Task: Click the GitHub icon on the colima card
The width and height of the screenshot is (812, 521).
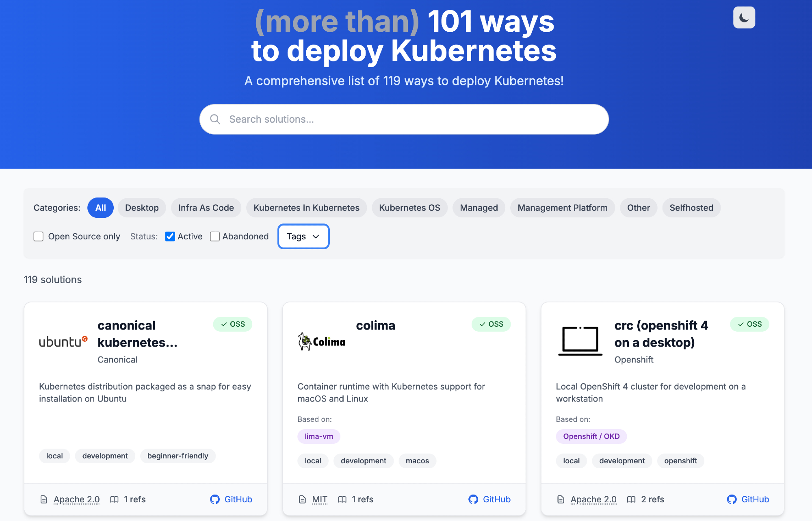Action: pos(473,499)
